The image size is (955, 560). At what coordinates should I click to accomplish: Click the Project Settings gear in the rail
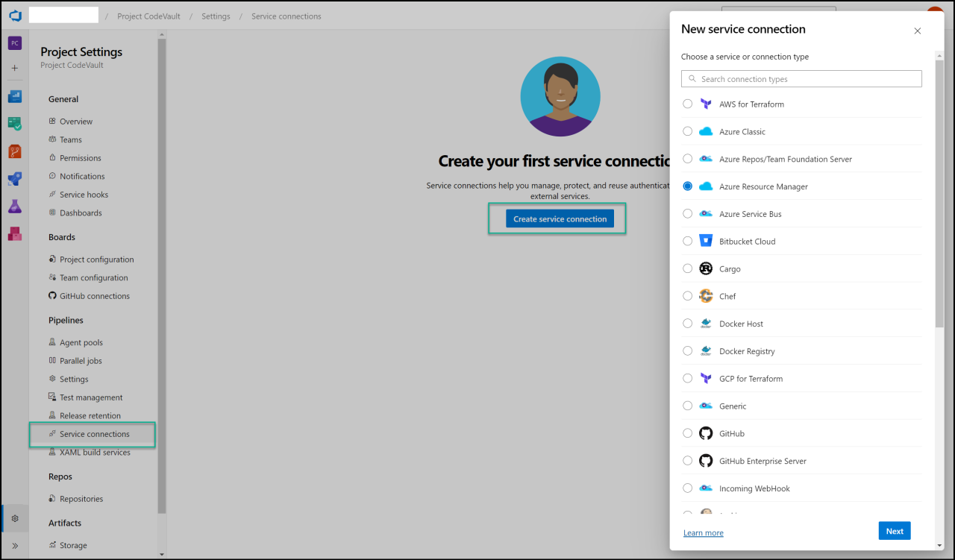click(14, 517)
